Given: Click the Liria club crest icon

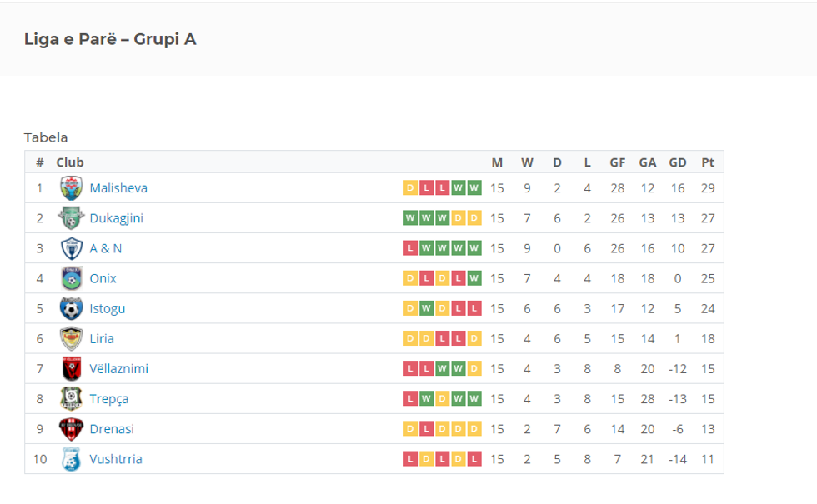Looking at the screenshot, I should 72,338.
